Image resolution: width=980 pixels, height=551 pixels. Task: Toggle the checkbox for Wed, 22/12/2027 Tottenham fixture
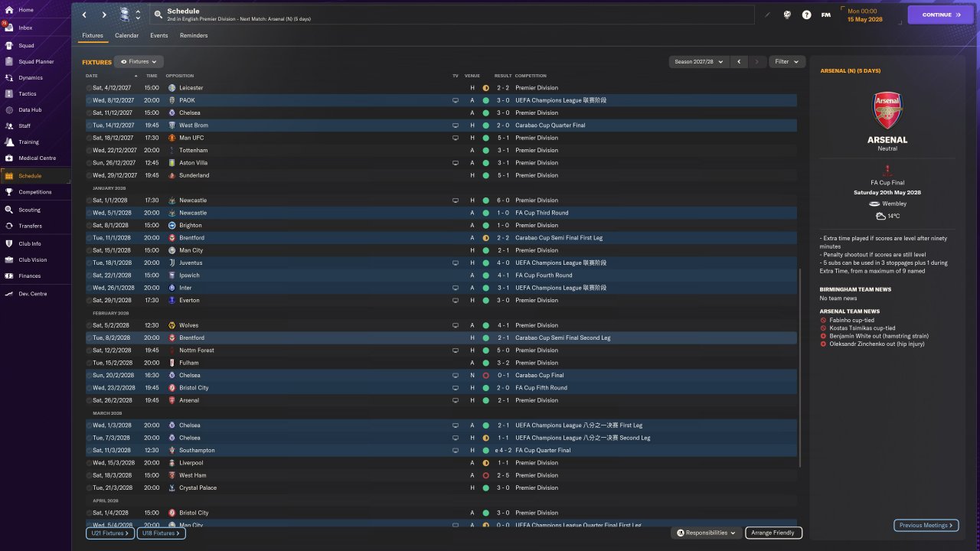pos(89,150)
